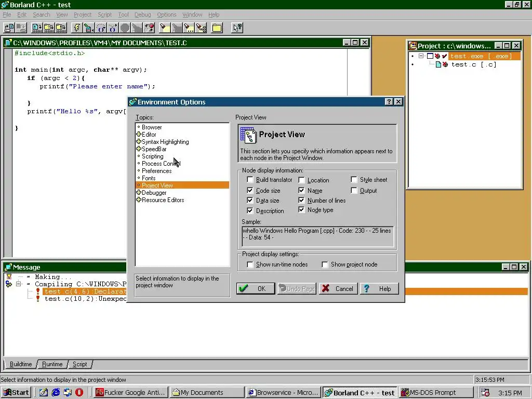Click the Internet Explorer quick launch icon

(x=56, y=393)
